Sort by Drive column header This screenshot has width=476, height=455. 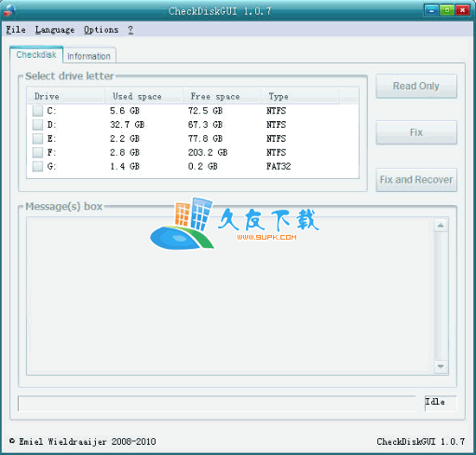(66, 96)
